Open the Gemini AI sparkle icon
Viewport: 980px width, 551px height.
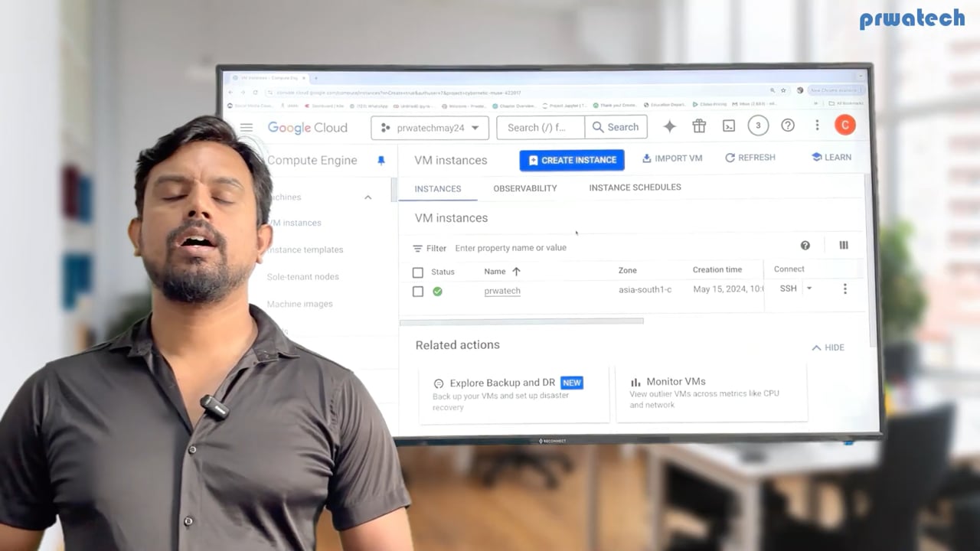pos(669,126)
